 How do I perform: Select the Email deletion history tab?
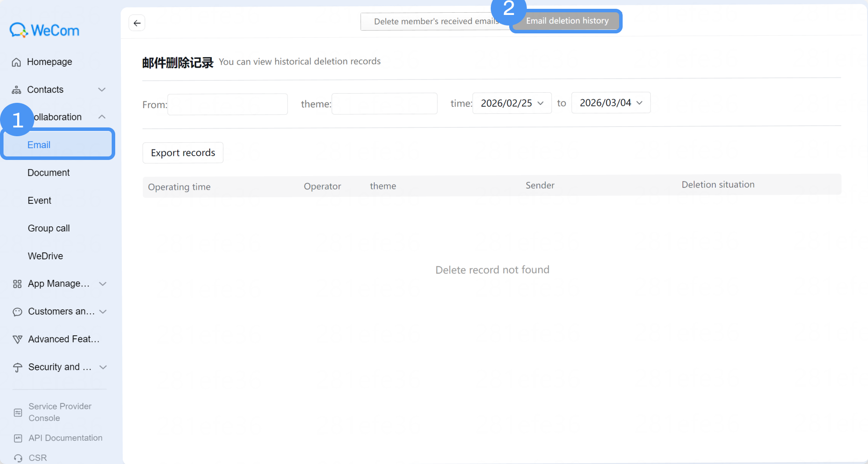567,21
